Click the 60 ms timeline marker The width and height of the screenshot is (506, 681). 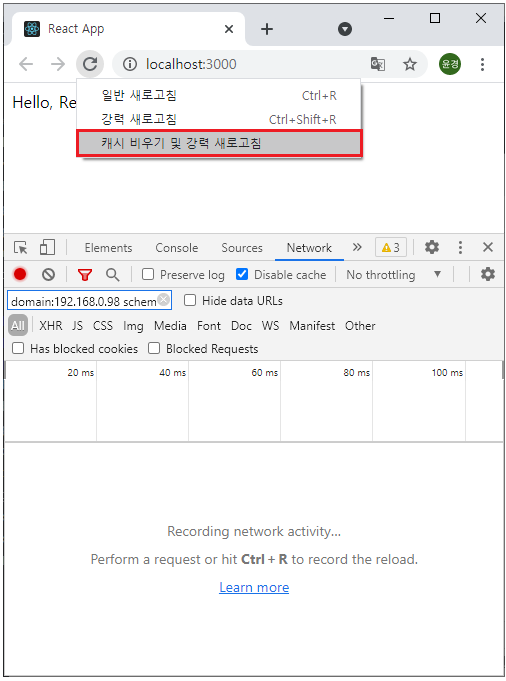coord(265,373)
